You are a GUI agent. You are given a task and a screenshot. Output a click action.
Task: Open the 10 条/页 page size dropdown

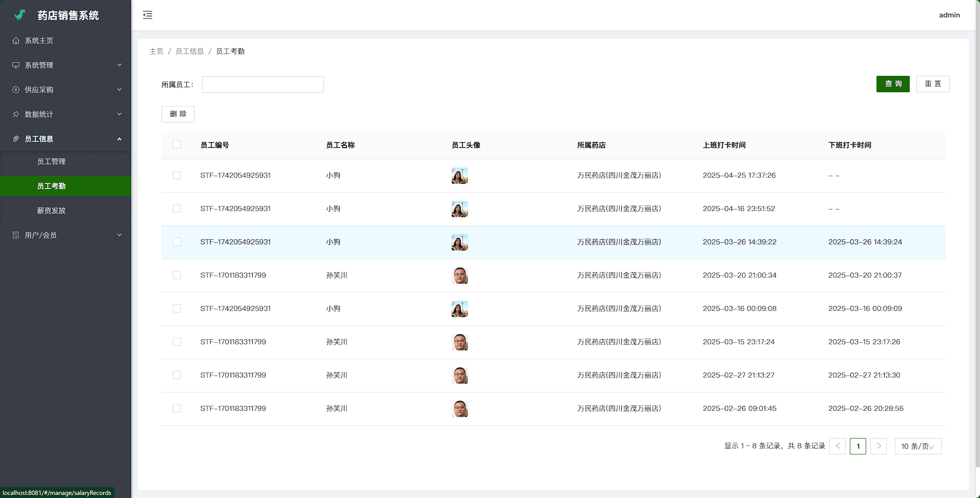click(x=917, y=446)
